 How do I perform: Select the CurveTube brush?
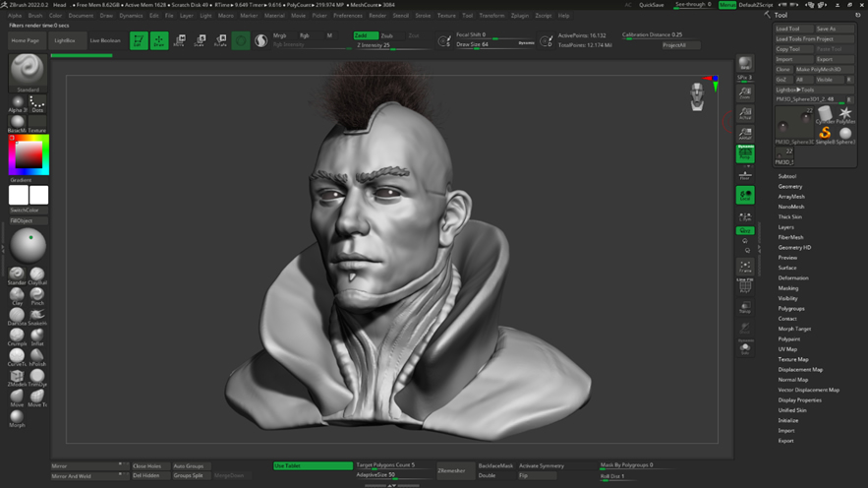tap(17, 357)
